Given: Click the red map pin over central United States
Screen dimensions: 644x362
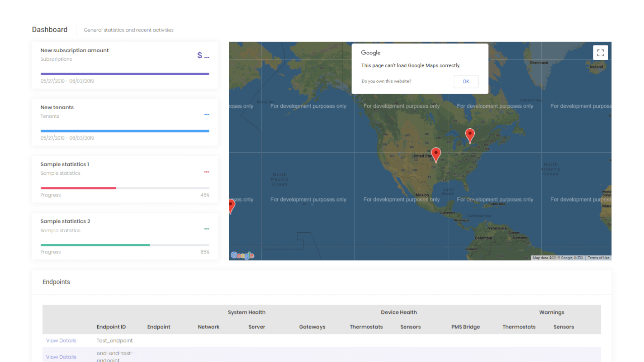Looking at the screenshot, I should 436,155.
